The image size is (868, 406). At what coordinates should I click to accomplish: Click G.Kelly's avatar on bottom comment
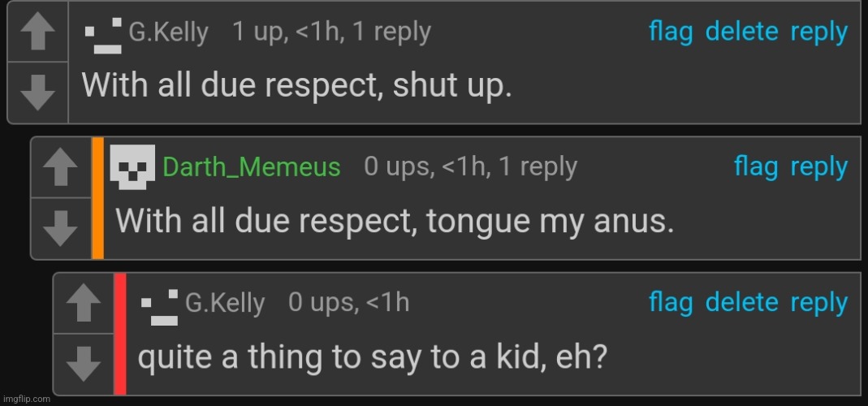159,308
